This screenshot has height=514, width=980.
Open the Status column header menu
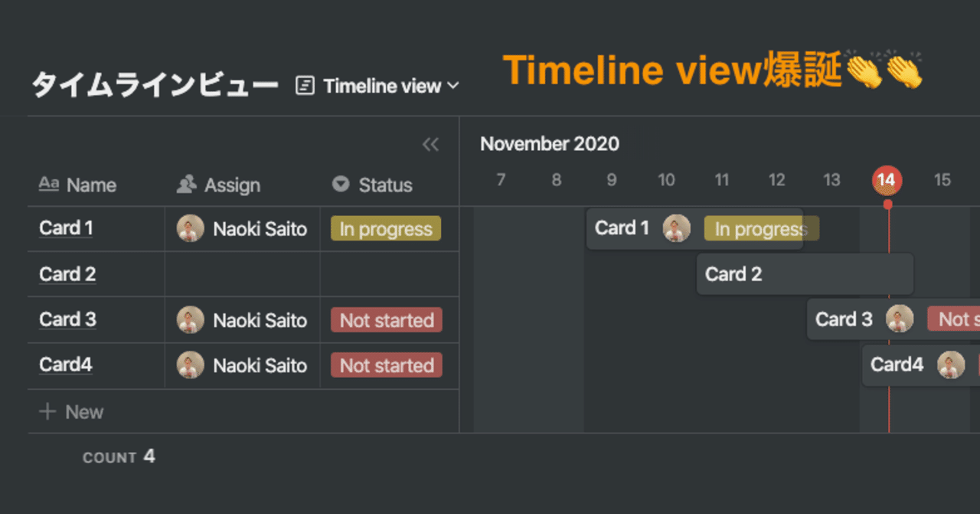click(385, 185)
